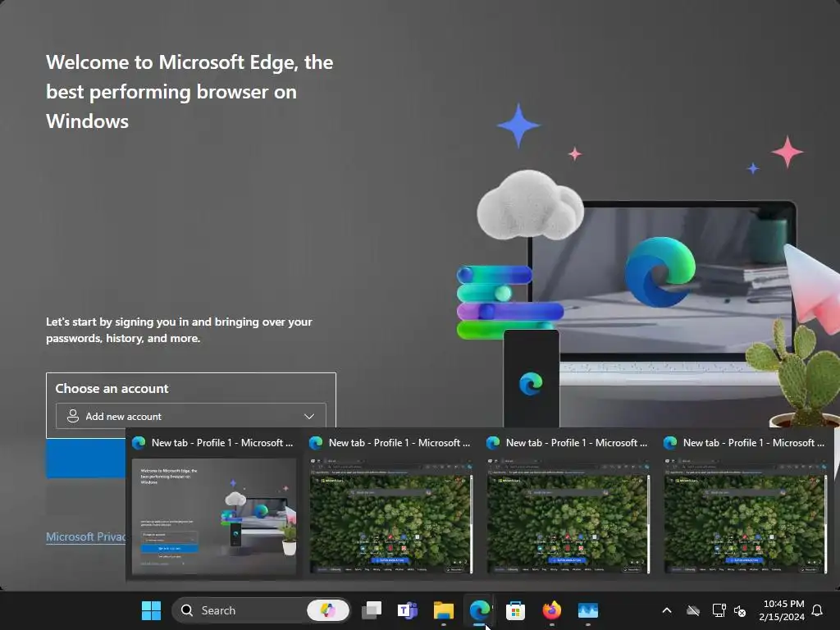
Task: Click the third preview's New tab title
Action: click(577, 443)
